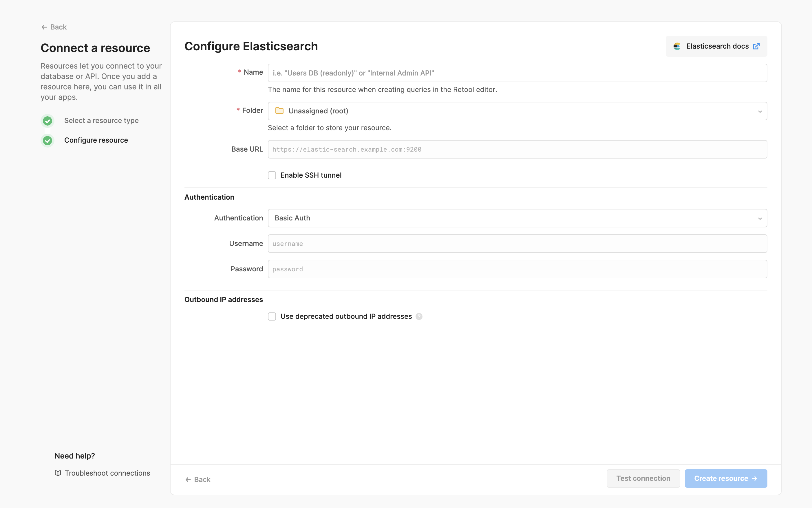This screenshot has height=508, width=812.
Task: Open the Folder dropdown showing Unassigned (root)
Action: point(517,111)
